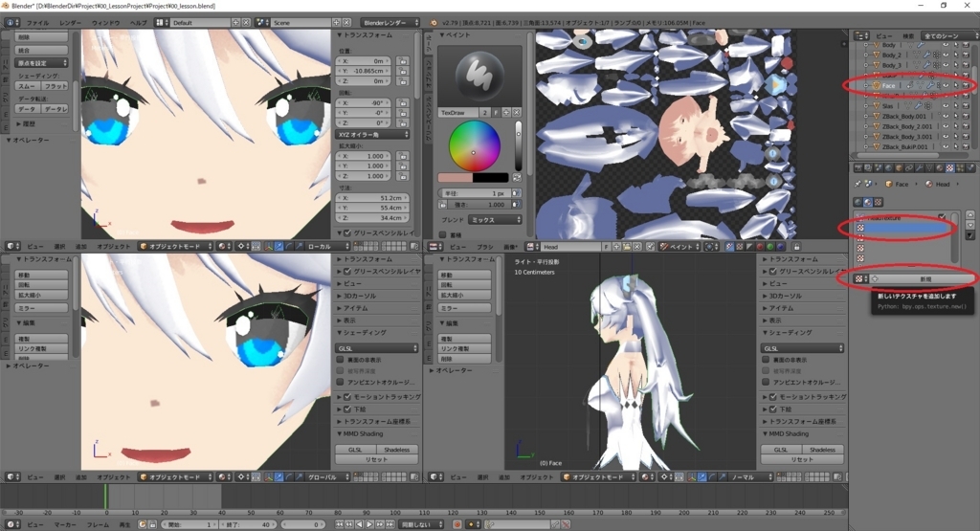Toggle 蓄積 checkbox in paint panel
This screenshot has height=531, width=980.
click(x=442, y=235)
